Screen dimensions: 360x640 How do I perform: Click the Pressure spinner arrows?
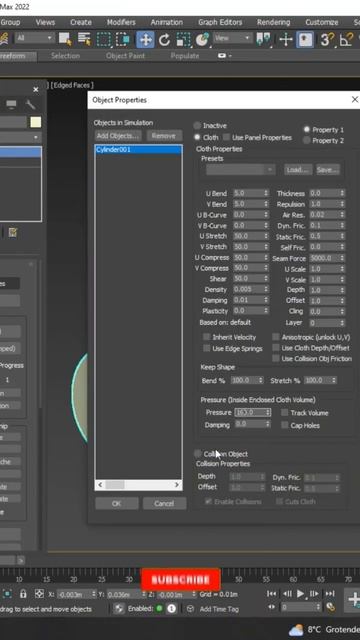[268, 412]
